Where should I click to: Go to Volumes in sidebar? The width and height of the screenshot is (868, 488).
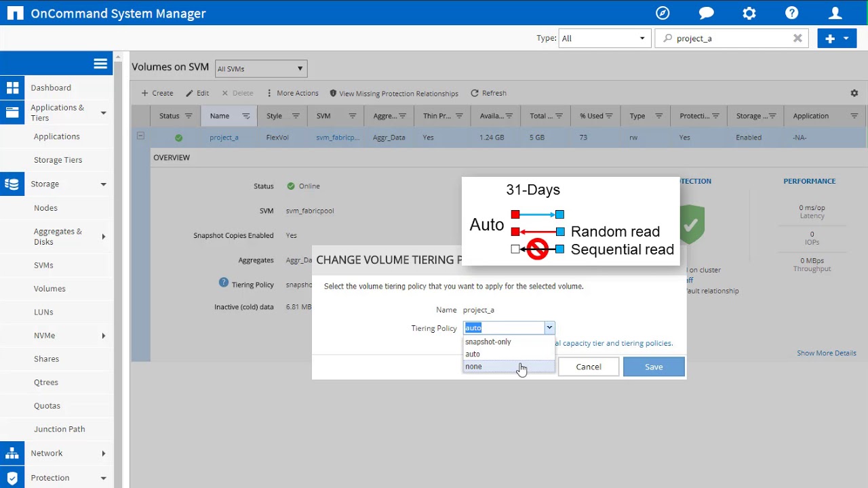click(x=50, y=289)
